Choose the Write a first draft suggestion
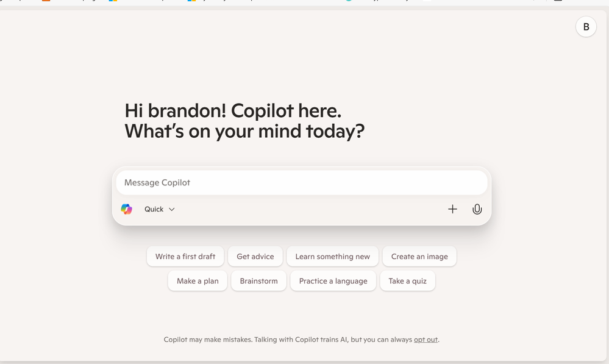Image resolution: width=609 pixels, height=364 pixels. click(185, 257)
